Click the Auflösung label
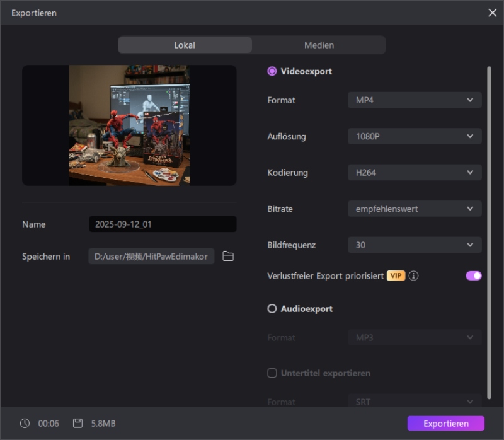Image resolution: width=504 pixels, height=440 pixels. [287, 136]
